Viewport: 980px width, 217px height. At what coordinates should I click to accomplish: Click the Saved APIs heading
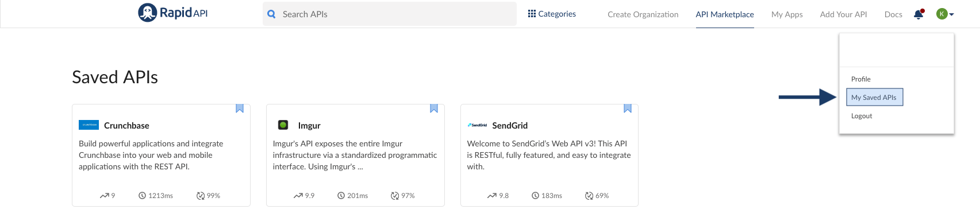tap(115, 77)
